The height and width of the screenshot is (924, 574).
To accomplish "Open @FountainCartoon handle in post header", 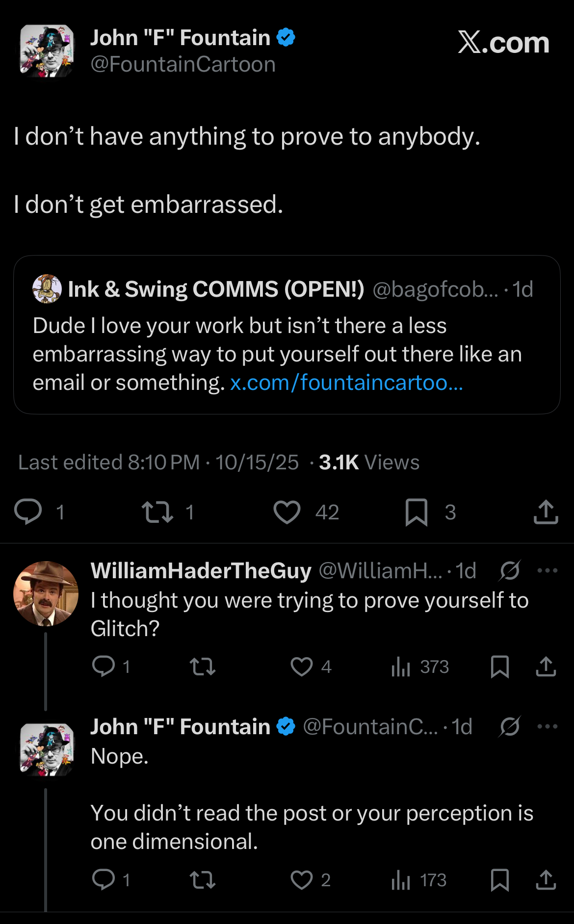I will pyautogui.click(x=183, y=64).
